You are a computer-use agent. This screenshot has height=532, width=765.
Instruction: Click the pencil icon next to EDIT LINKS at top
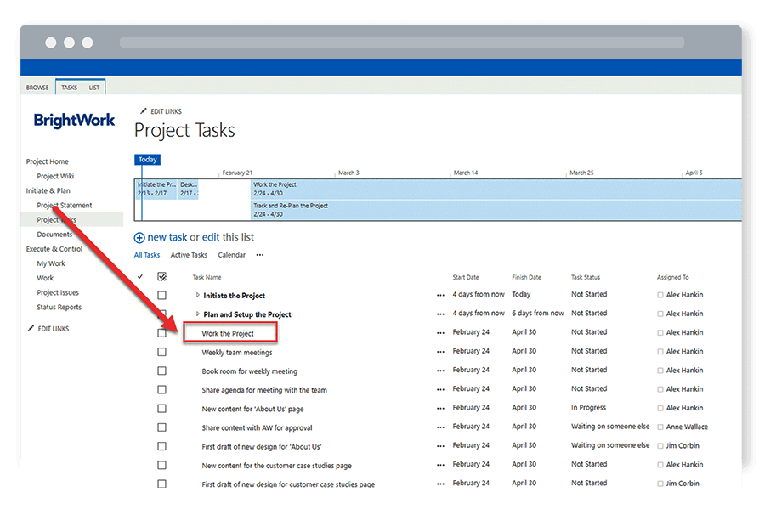point(142,111)
